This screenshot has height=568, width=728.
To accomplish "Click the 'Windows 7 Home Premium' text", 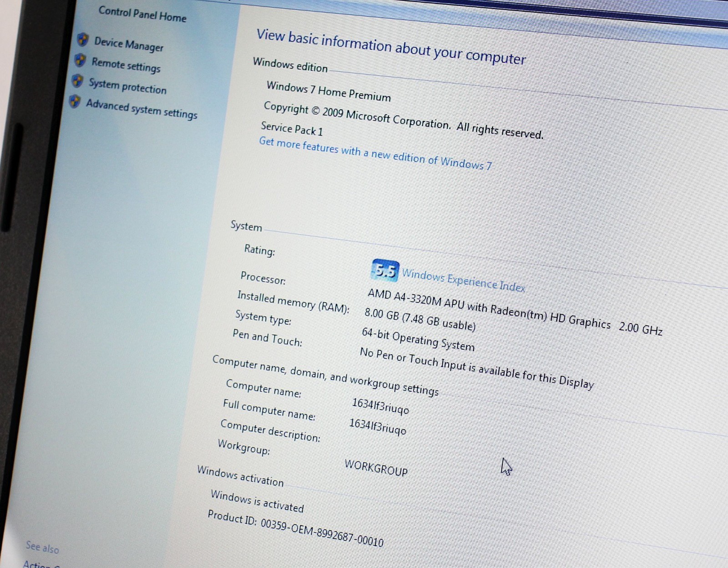I will pos(329,91).
